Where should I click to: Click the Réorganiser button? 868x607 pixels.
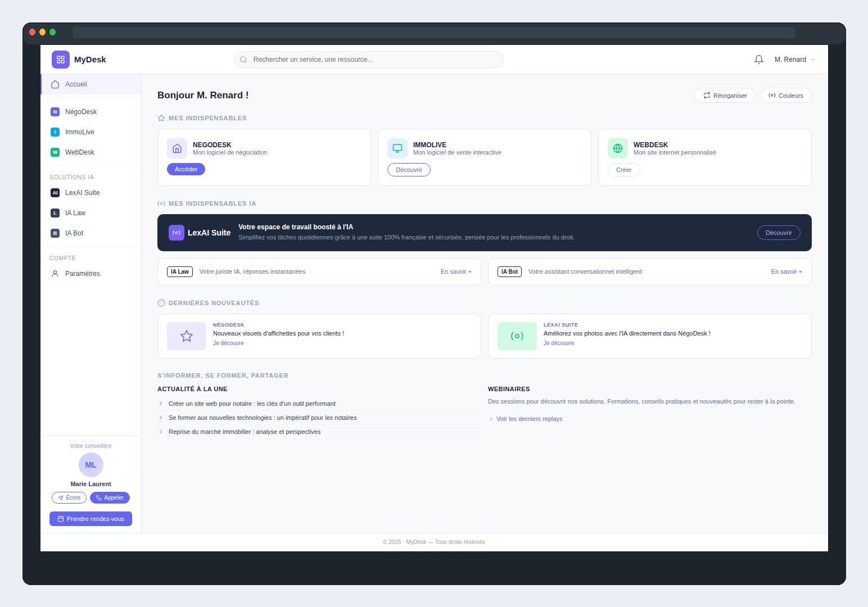pyautogui.click(x=725, y=96)
